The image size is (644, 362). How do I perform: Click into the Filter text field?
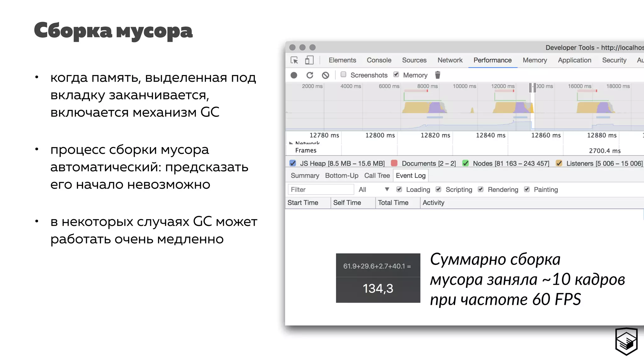(321, 189)
